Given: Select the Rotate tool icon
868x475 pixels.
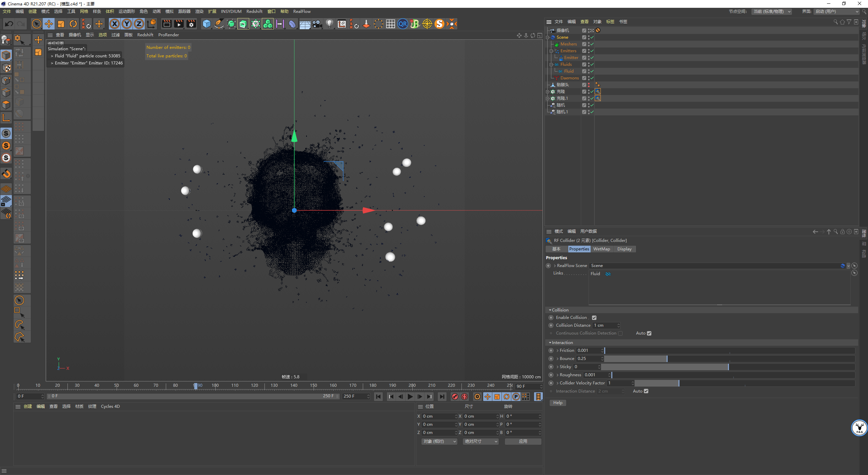Looking at the screenshot, I should [73, 24].
